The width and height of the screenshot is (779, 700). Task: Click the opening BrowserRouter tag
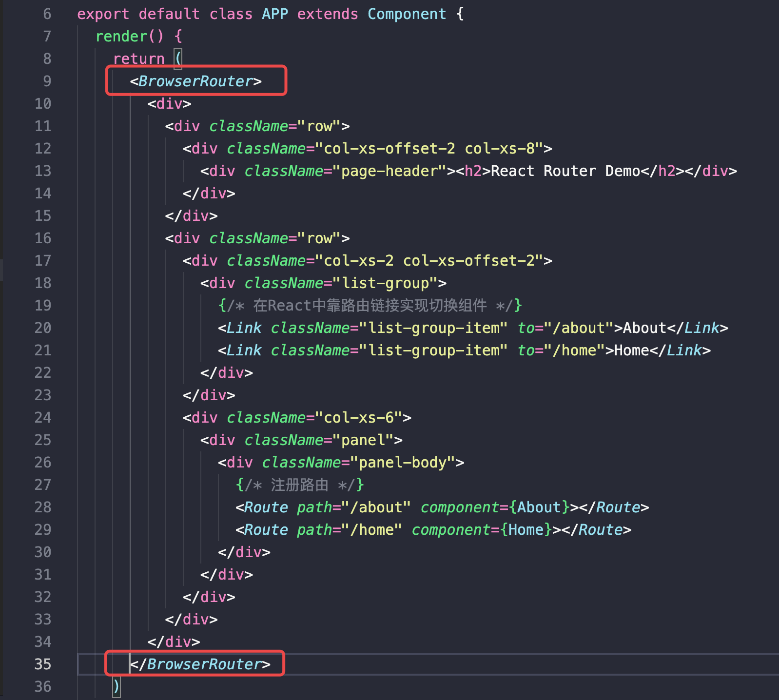(x=196, y=81)
